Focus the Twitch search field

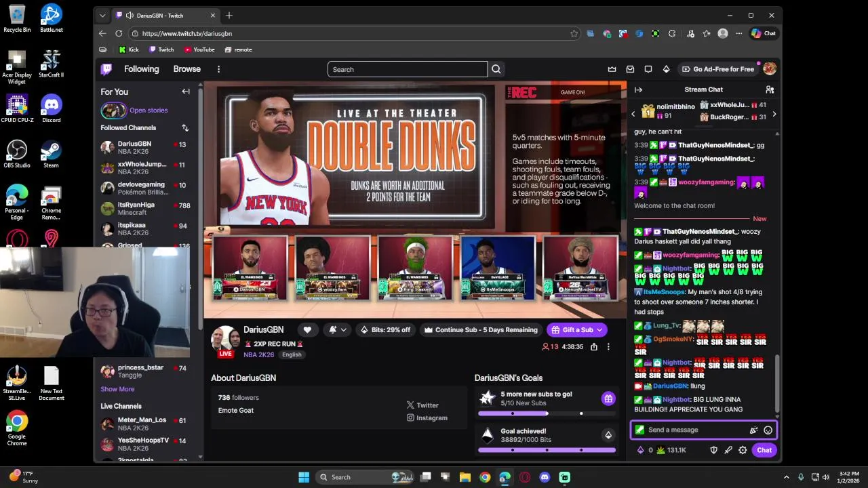pyautogui.click(x=408, y=69)
